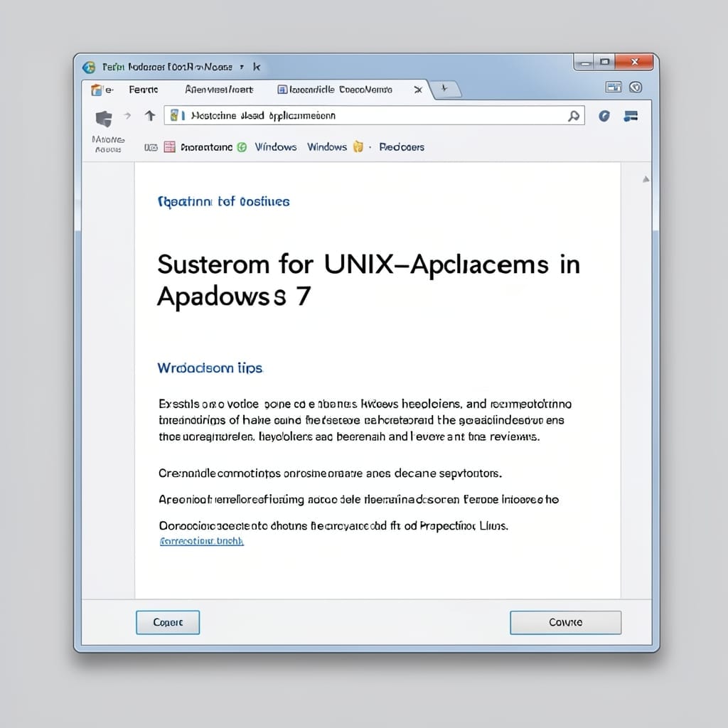Click the red grid icon in bookmarks bar

point(170,146)
